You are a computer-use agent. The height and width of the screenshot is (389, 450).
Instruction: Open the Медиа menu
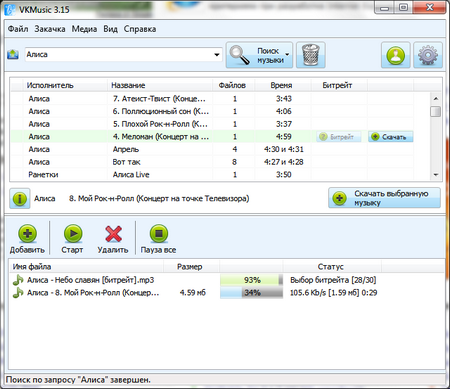click(84, 29)
